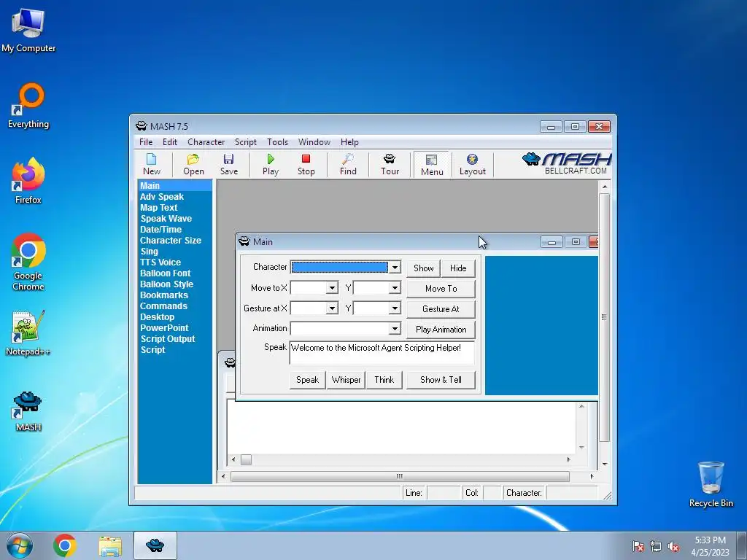Screen dimensions: 747x560
Task: Open File Explorer from the taskbar
Action: (110, 545)
